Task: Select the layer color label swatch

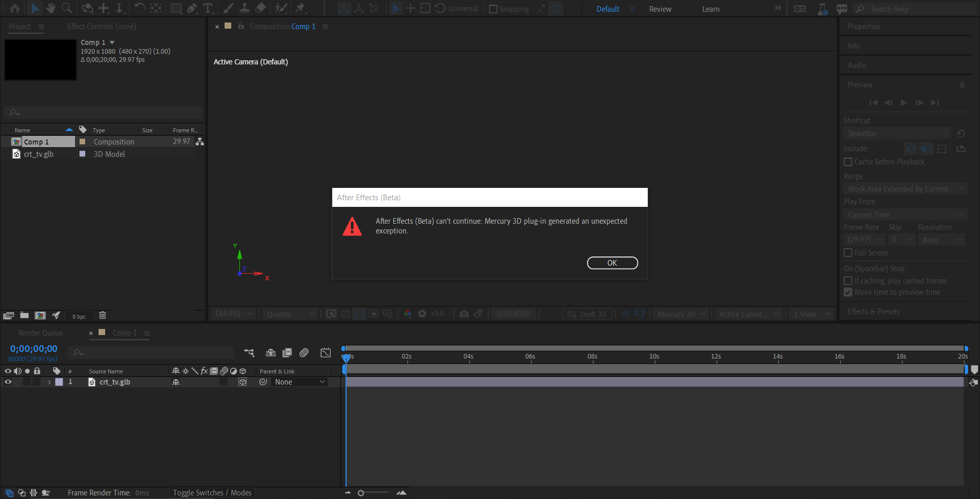Action: [x=59, y=382]
